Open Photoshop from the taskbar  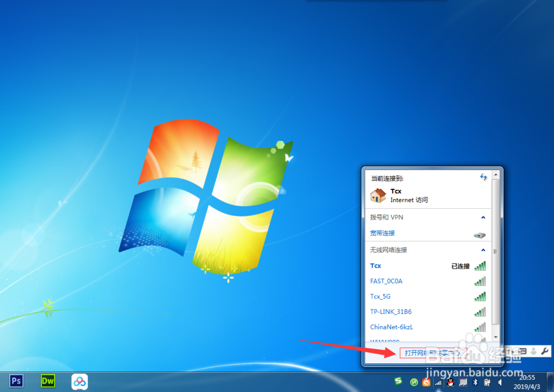coord(16,381)
